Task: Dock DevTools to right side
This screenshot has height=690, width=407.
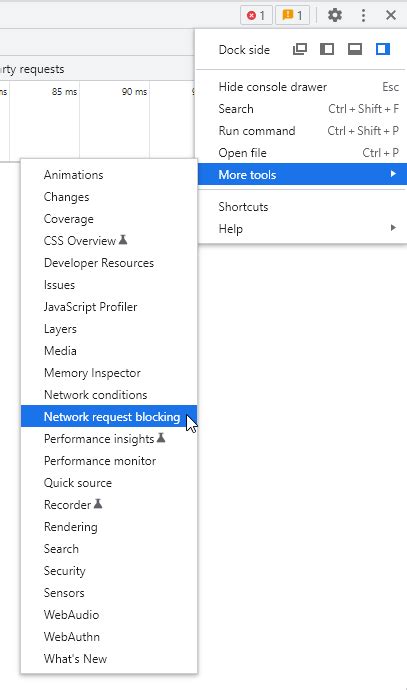Action: coord(383,49)
